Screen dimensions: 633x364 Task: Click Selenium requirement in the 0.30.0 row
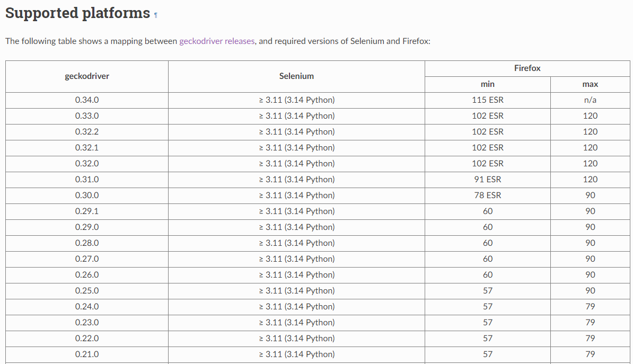tap(297, 196)
